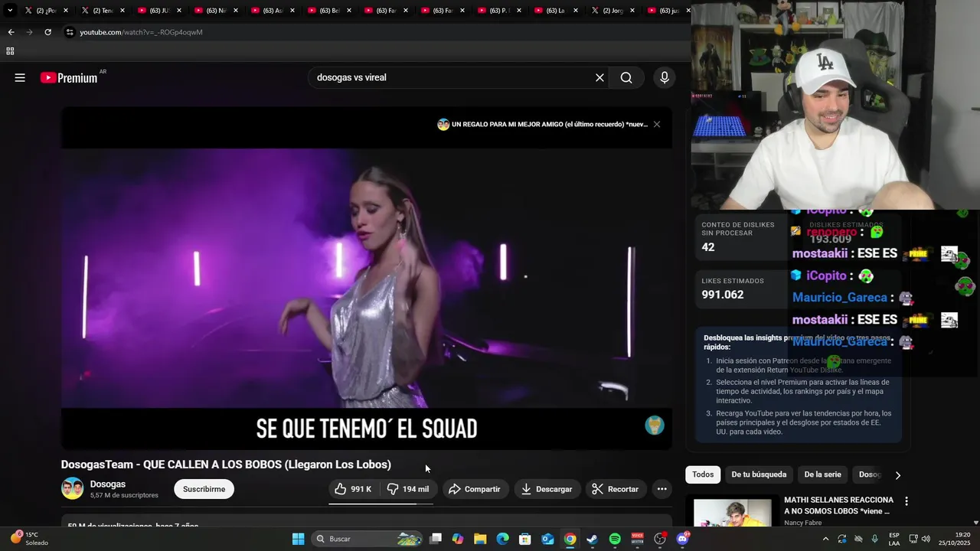The image size is (980, 551).
Task: Open the Windows Start menu
Action: coord(298,539)
